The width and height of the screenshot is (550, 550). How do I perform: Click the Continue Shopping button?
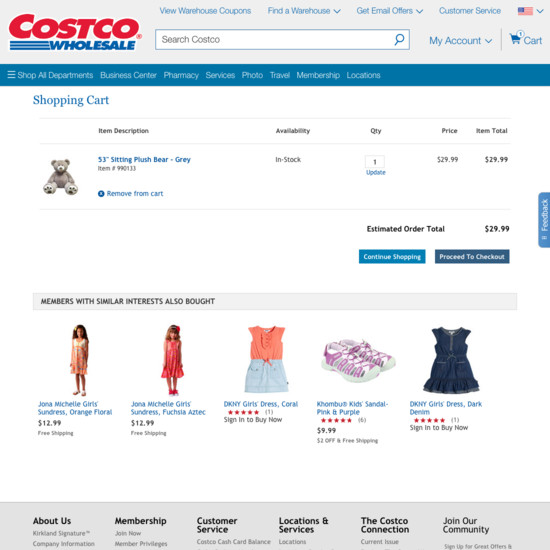392,256
